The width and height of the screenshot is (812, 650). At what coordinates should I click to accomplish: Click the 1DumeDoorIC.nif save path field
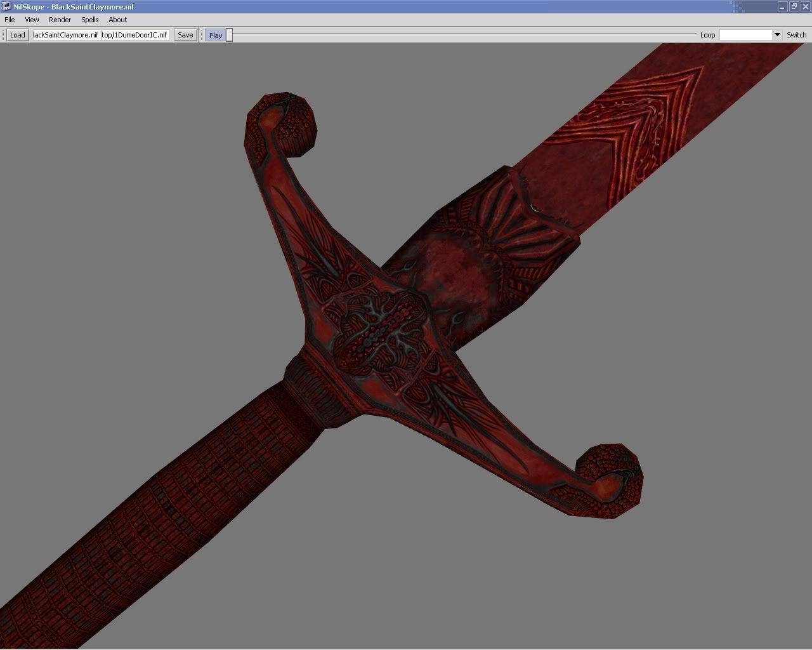134,35
